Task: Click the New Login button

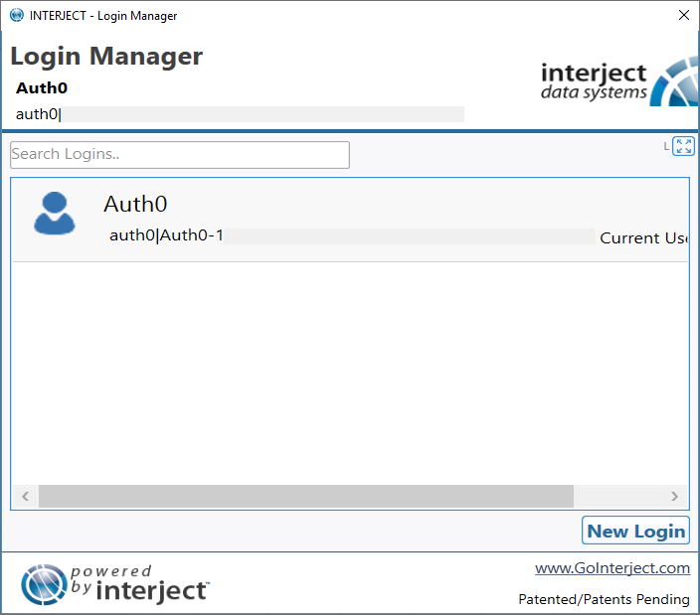Action: tap(635, 531)
